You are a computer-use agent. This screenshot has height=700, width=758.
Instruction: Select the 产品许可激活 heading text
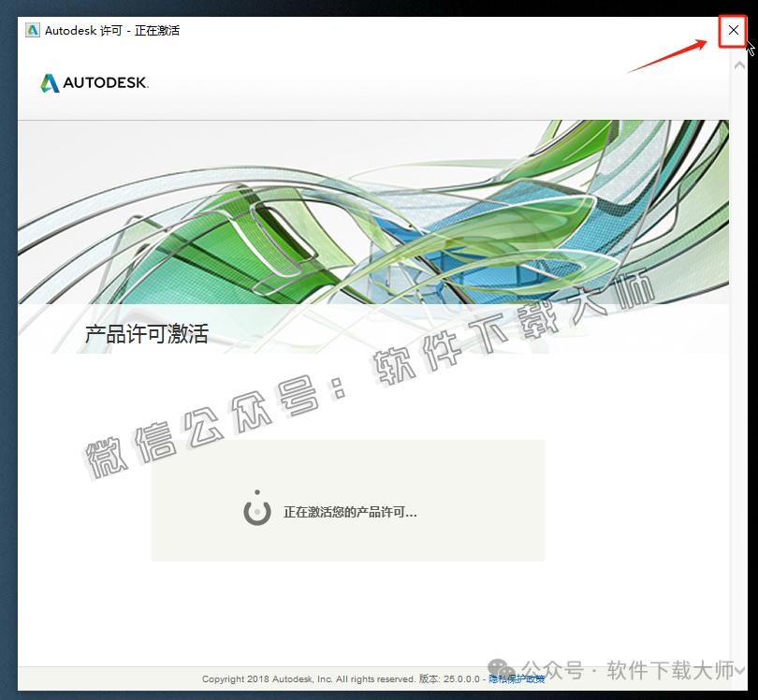148,333
